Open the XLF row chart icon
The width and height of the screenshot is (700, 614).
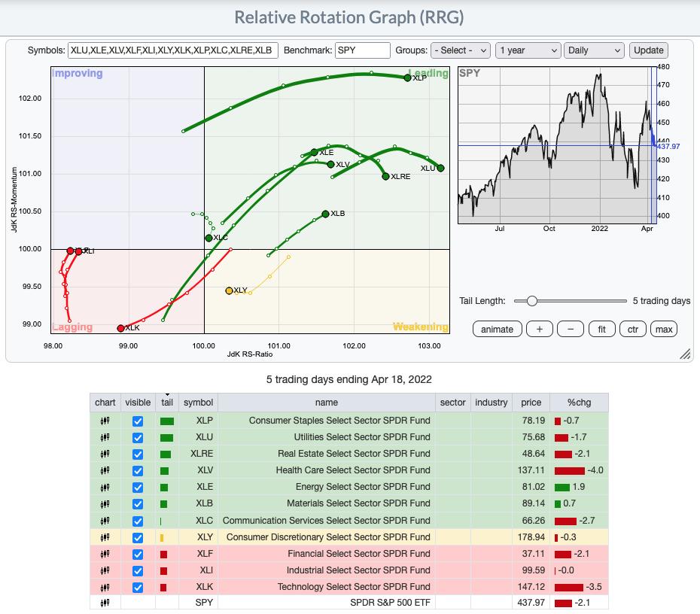tap(105, 554)
